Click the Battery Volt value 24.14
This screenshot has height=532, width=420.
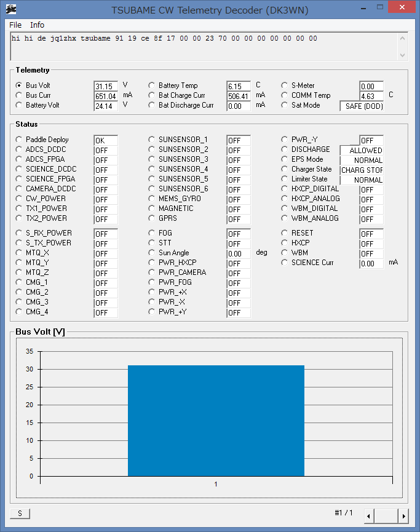106,106
